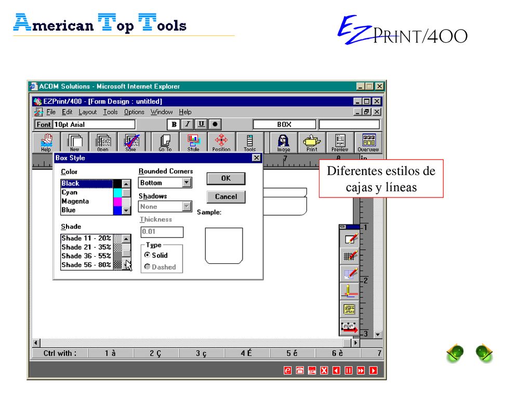Click the horizontal scrollbar right arrow

coord(355,343)
